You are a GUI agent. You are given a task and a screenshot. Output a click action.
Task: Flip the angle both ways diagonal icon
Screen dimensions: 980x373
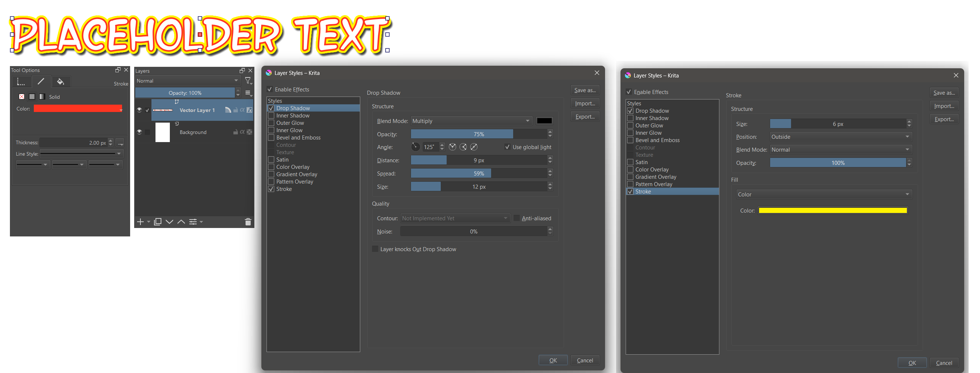pos(474,147)
